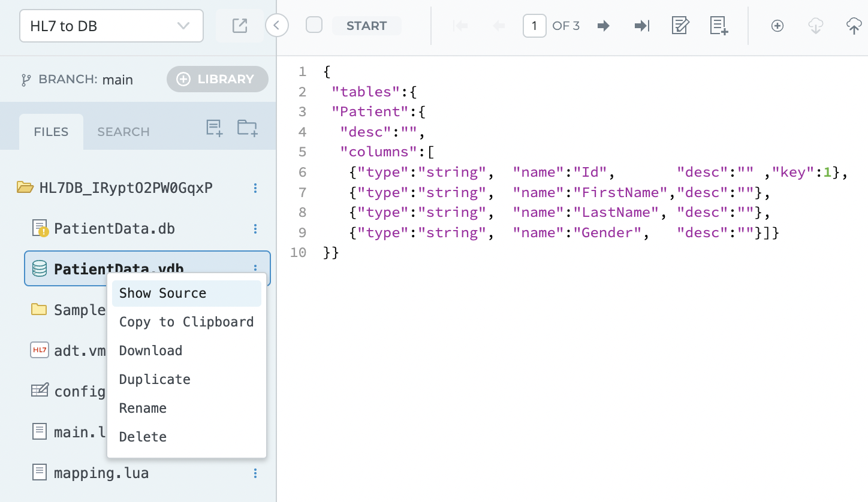This screenshot has height=502, width=868.
Task: Create a new folder with folder-plus icon
Action: tap(247, 128)
